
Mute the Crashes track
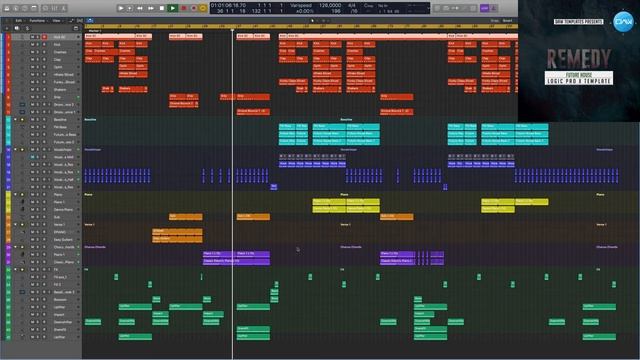coord(32,52)
